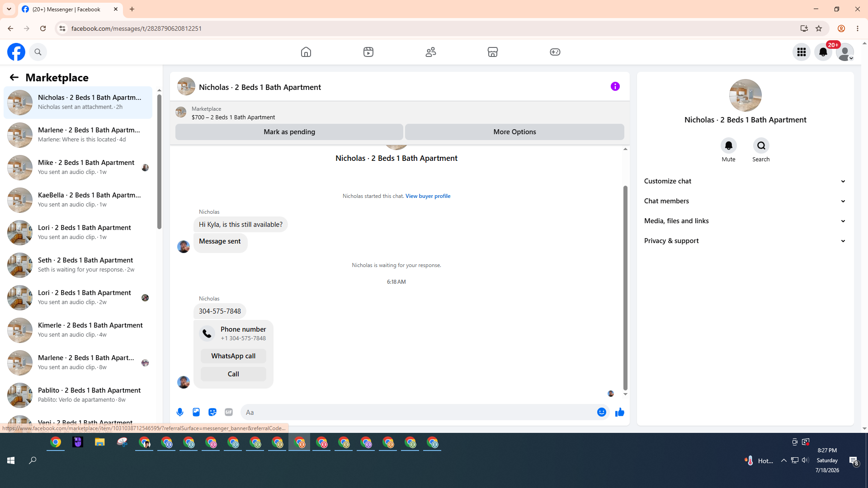The height and width of the screenshot is (488, 868).
Task: Open the Friends tab
Action: coord(431,52)
